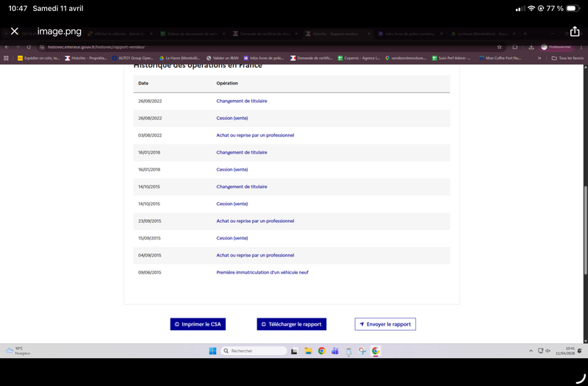588x386 pixels.
Task: Switch to Infos livres de police tab
Action: pos(410,34)
